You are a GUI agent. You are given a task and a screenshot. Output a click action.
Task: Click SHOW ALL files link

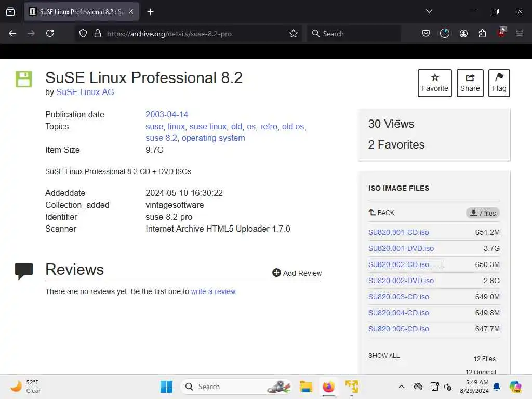pyautogui.click(x=384, y=355)
